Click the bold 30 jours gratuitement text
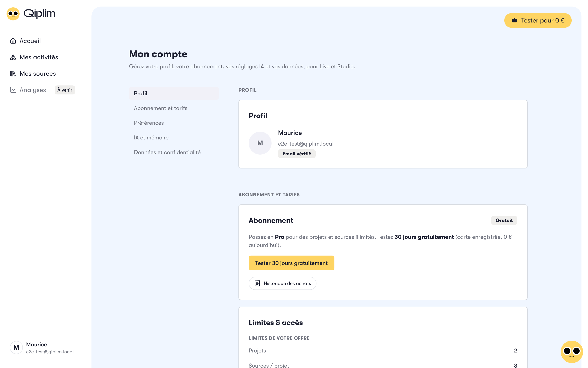This screenshot has height=368, width=588. (424, 237)
